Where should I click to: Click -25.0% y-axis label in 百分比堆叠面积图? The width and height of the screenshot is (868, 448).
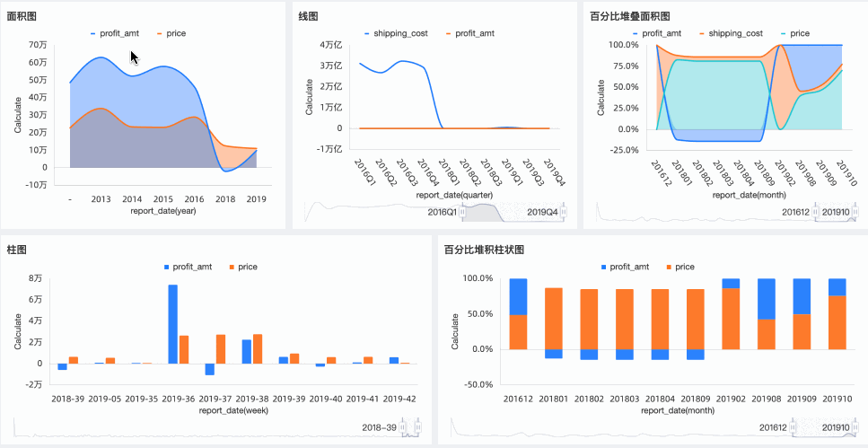[624, 150]
